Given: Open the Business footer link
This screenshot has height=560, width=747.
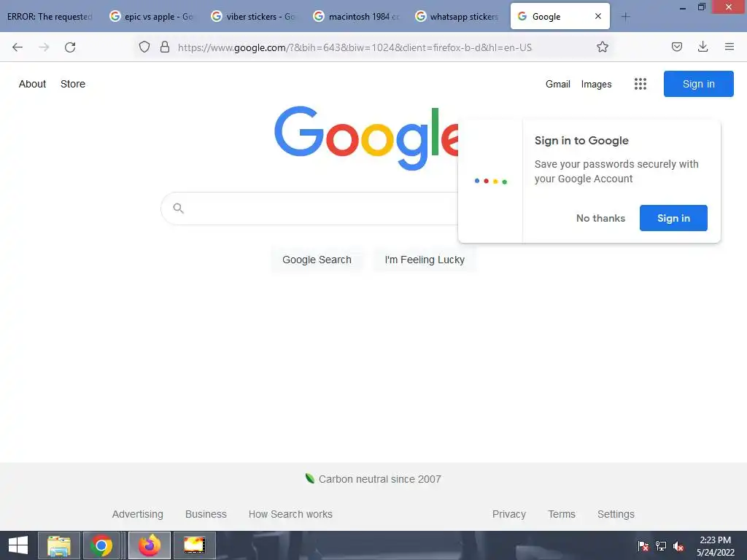Looking at the screenshot, I should tap(206, 514).
